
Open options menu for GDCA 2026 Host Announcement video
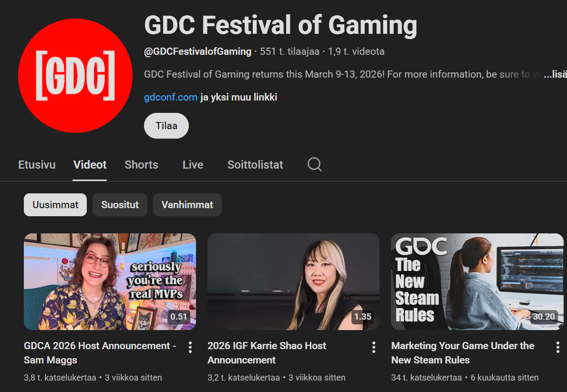coord(190,347)
